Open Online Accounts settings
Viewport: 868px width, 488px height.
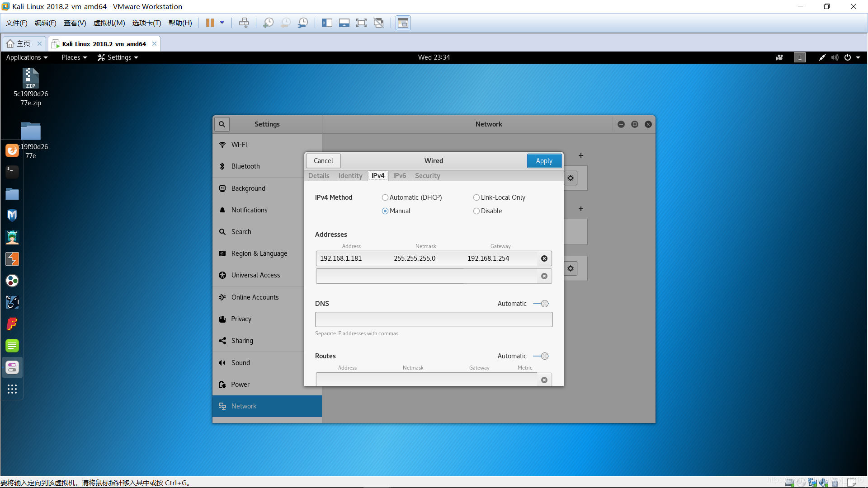point(267,297)
